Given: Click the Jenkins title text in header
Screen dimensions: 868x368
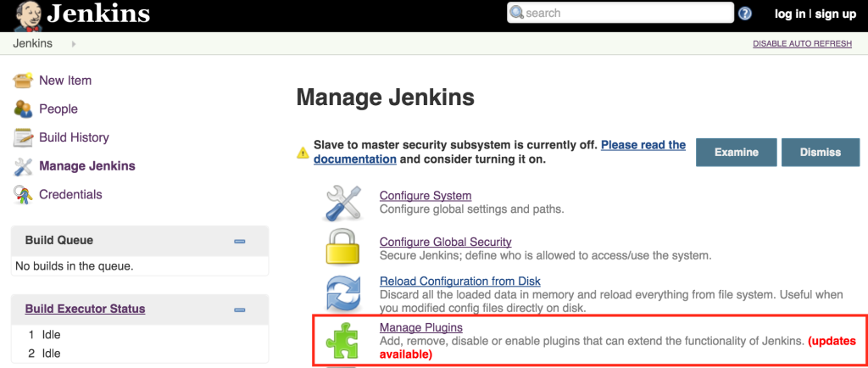Looking at the screenshot, I should (x=98, y=14).
